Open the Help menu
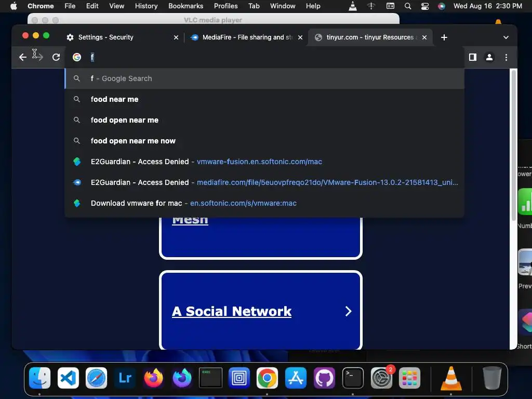 (313, 6)
